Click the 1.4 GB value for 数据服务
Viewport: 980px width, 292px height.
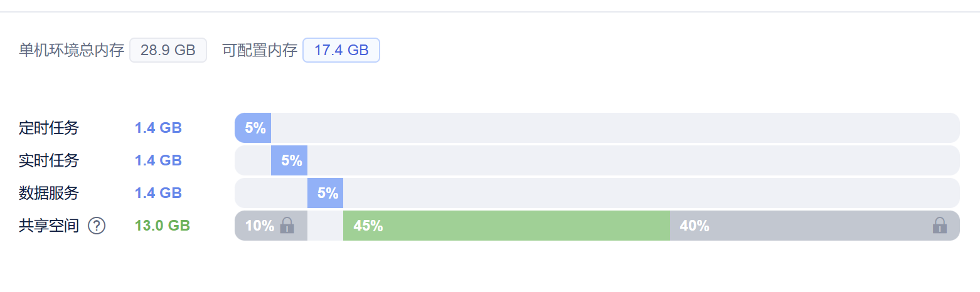158,194
